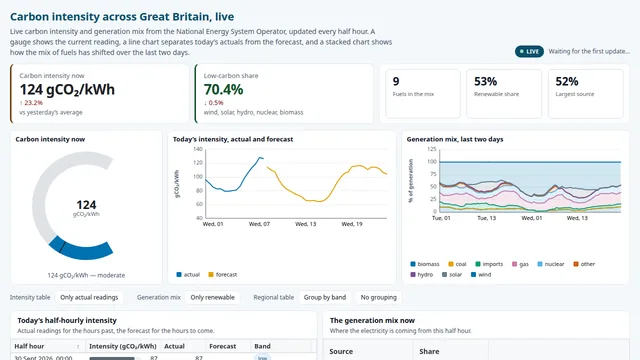640x360 pixels.
Task: Click 'Generation mix, last two days' chart title
Action: point(455,139)
